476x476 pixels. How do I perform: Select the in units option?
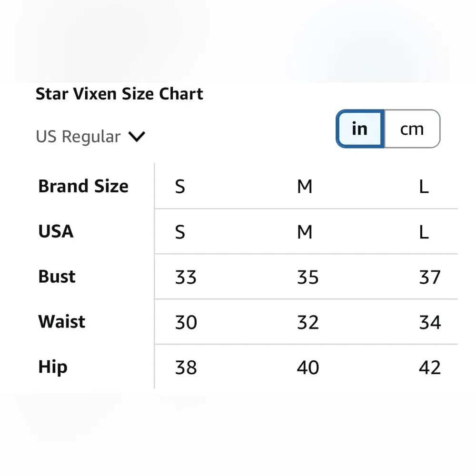pos(360,129)
